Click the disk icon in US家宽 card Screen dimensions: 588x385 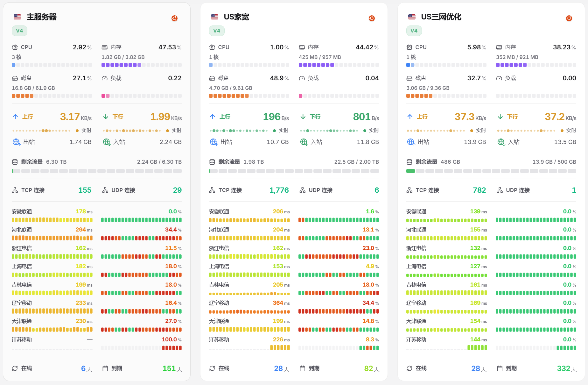pos(212,78)
